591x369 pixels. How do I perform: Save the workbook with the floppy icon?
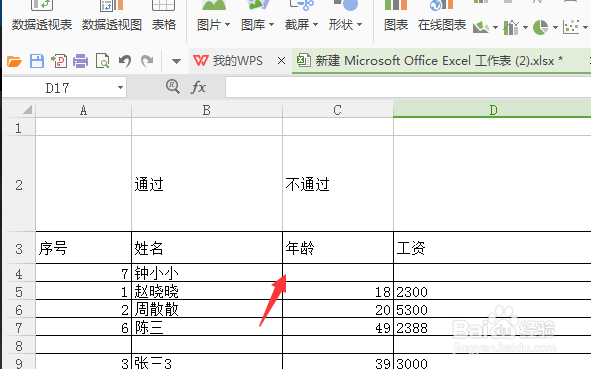click(37, 61)
